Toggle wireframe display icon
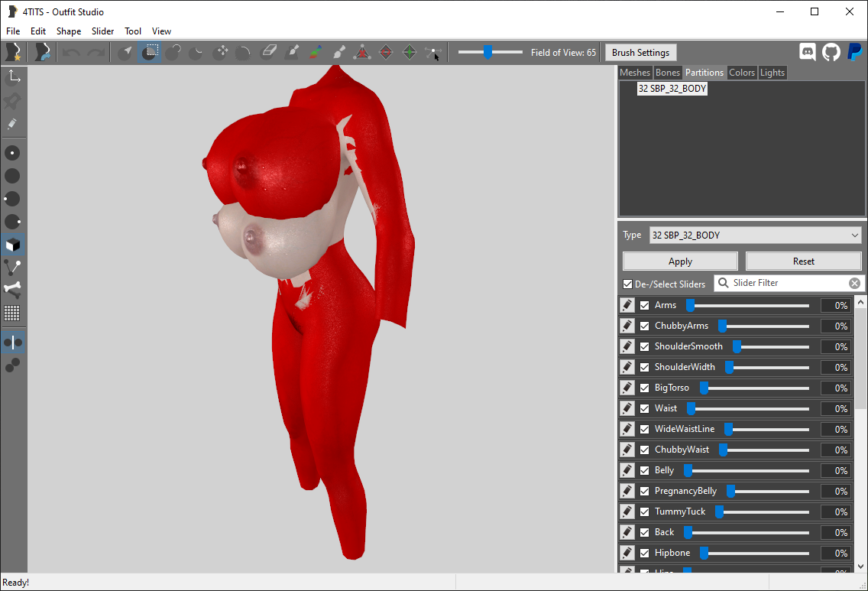Viewport: 868px width, 591px height. tap(13, 268)
